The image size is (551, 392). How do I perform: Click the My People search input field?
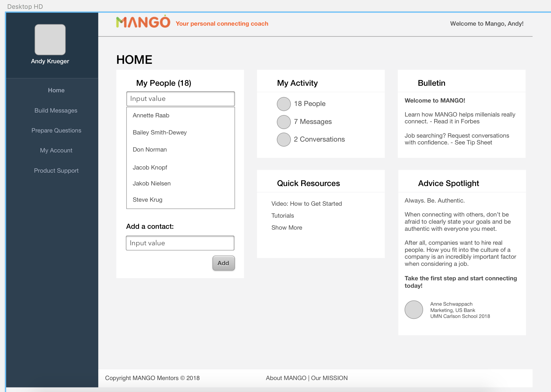tap(180, 99)
